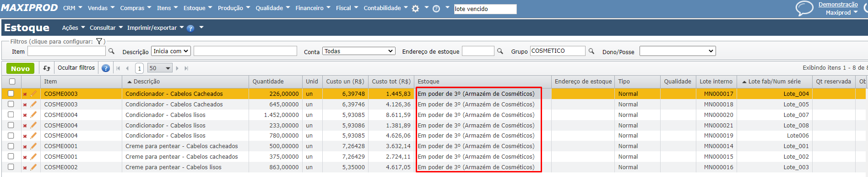The height and width of the screenshot is (177, 868).
Task: Click the page number 1 field
Action: pyautogui.click(x=139, y=68)
